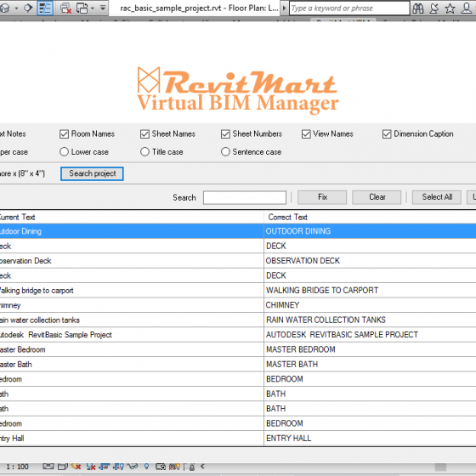Click the Search text field above the table
Image resolution: width=476 pixels, height=476 pixels.
[x=245, y=197]
